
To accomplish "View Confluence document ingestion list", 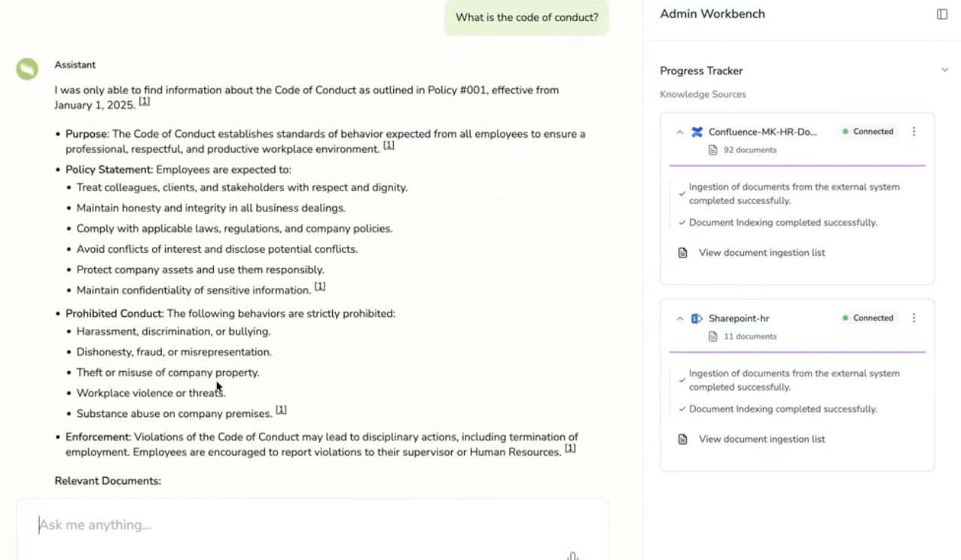I will tap(761, 253).
